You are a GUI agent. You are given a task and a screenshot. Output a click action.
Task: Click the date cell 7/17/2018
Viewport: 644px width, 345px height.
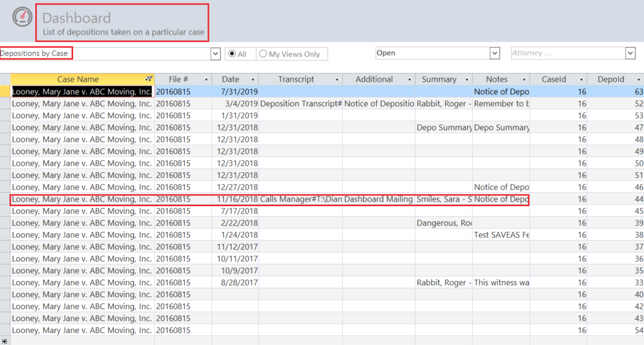coord(235,211)
